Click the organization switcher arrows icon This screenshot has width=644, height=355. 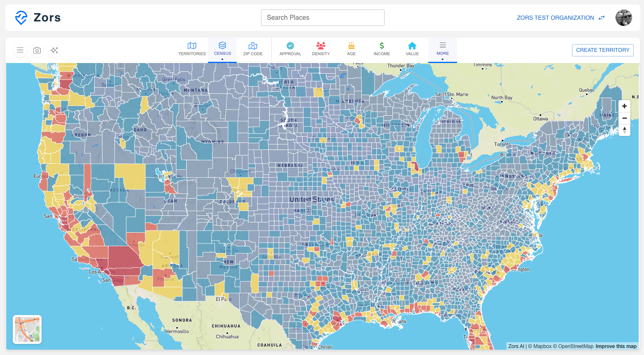[601, 18]
